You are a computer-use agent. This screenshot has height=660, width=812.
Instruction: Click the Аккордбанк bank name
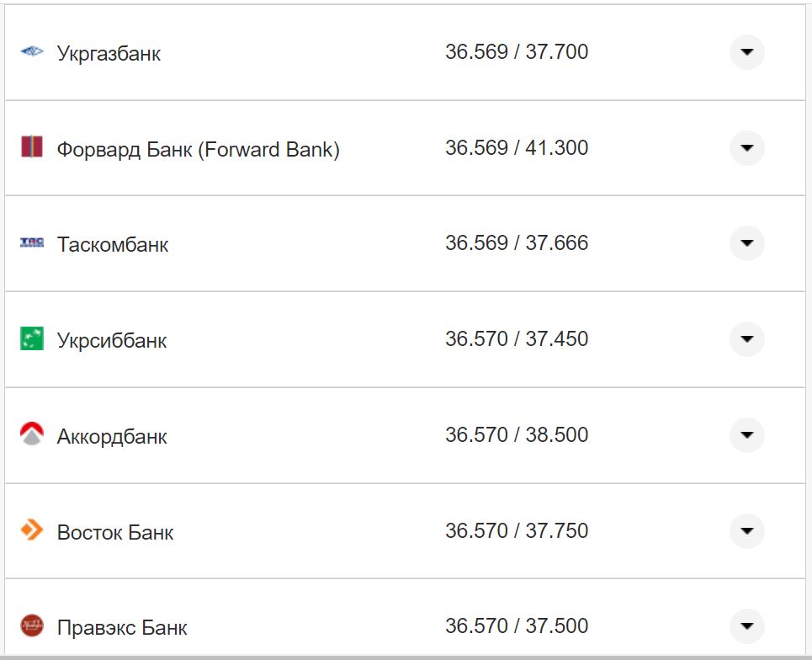click(x=112, y=437)
